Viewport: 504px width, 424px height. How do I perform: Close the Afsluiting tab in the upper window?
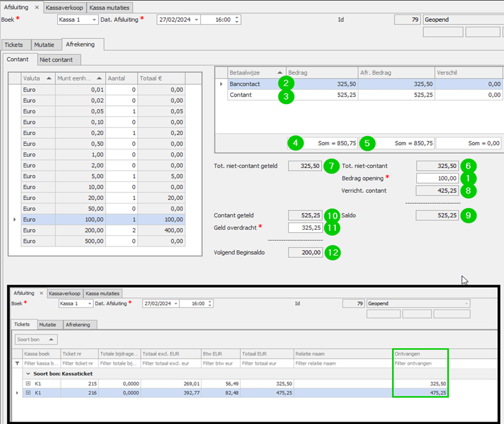click(37, 7)
